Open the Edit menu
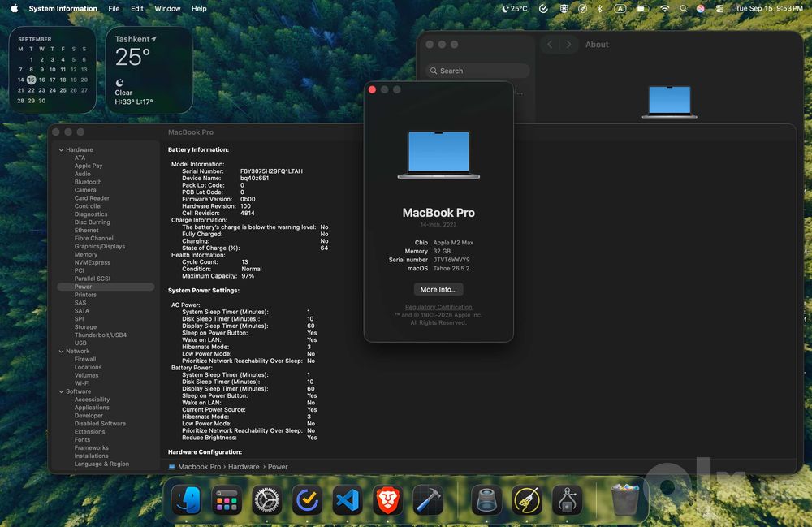The width and height of the screenshot is (812, 527). pyautogui.click(x=136, y=8)
